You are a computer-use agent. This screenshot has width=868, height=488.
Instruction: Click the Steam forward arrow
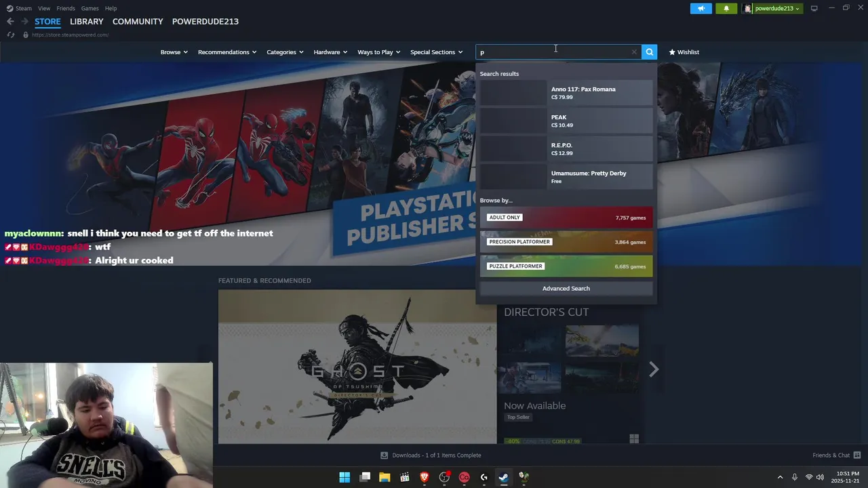coord(24,22)
